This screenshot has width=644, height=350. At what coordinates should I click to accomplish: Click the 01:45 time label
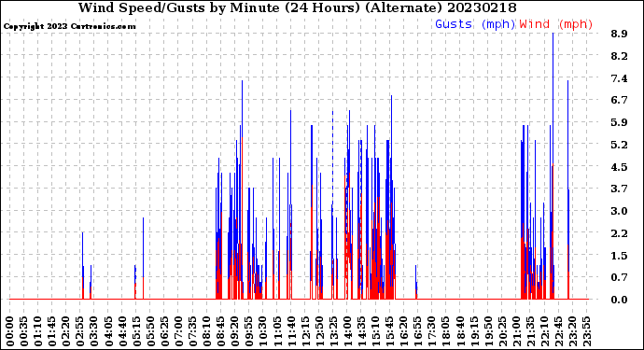51,331
